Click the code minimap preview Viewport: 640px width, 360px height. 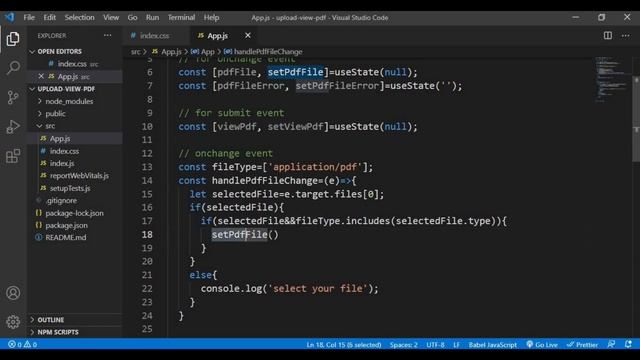click(x=611, y=80)
